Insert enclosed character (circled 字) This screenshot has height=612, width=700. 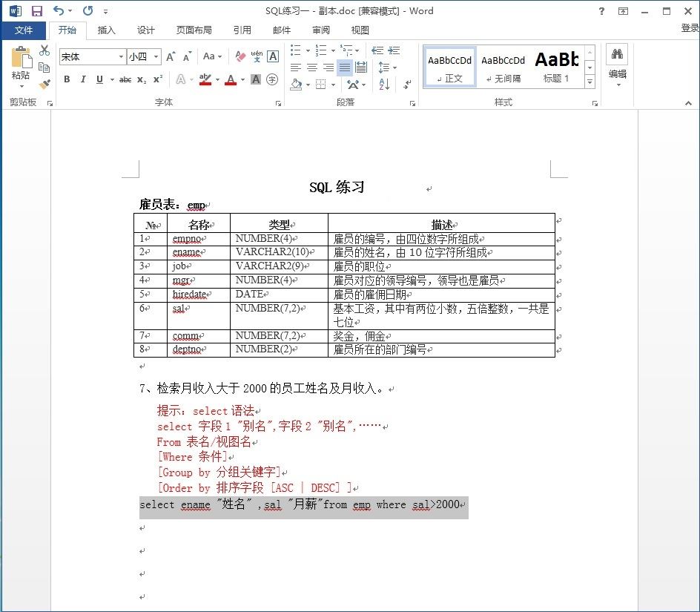pos(272,79)
